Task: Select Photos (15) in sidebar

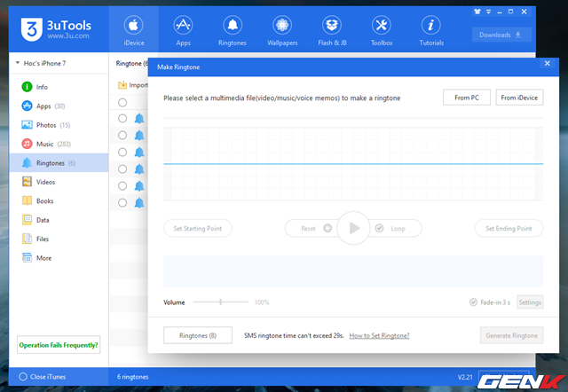Action: pos(59,125)
